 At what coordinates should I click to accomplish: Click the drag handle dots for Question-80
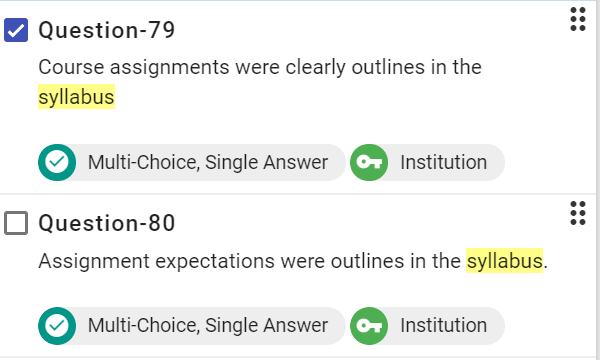click(x=578, y=213)
